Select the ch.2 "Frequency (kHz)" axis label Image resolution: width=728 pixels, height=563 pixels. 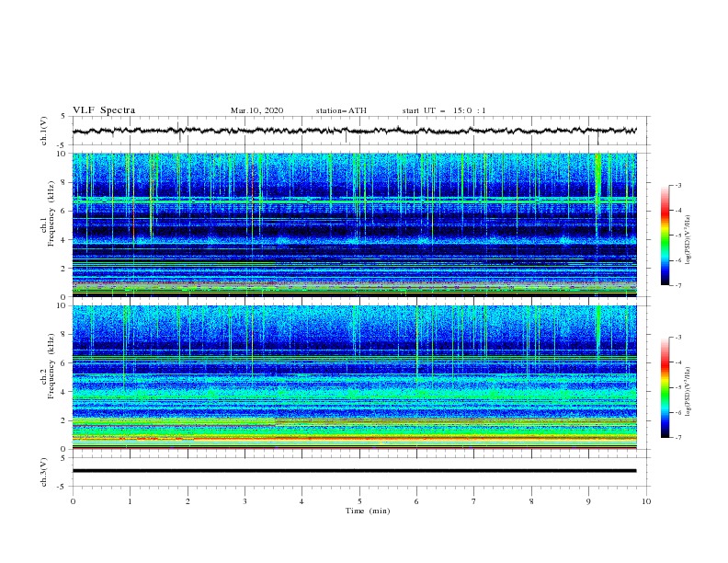(51, 365)
